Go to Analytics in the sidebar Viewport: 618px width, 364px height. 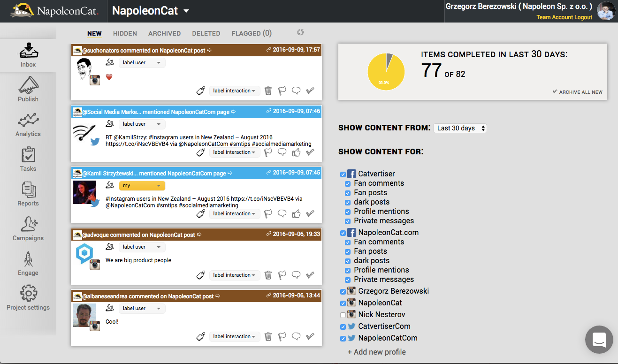[x=28, y=125]
